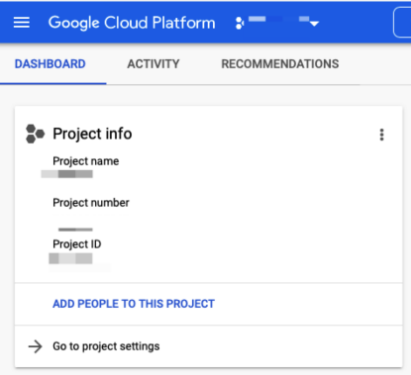The width and height of the screenshot is (411, 375).
Task: Select the blurred project number value
Action: pyautogui.click(x=75, y=229)
